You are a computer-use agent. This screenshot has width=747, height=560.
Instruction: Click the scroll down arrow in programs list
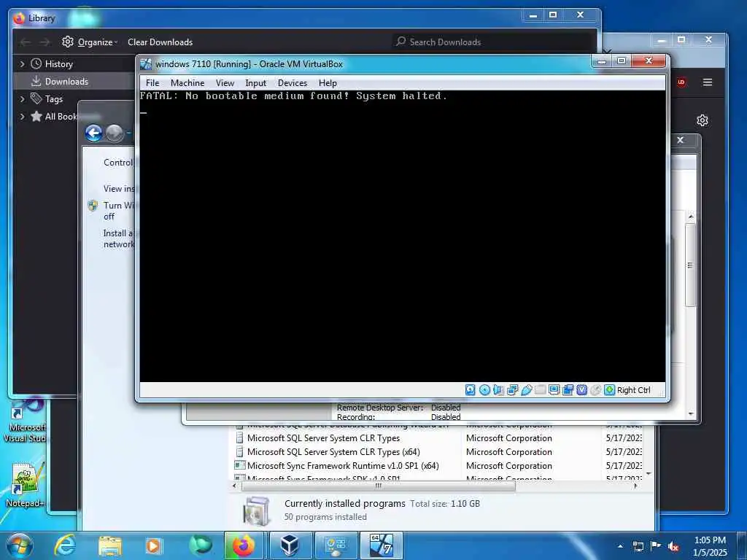pos(649,474)
